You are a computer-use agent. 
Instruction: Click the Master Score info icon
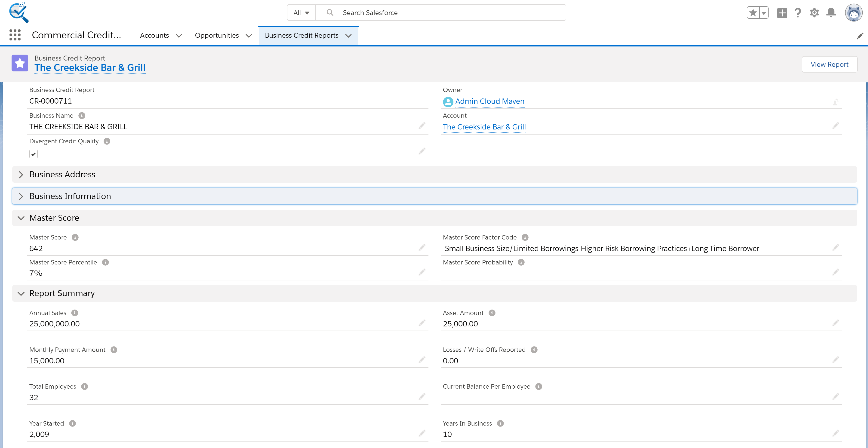[x=75, y=237]
